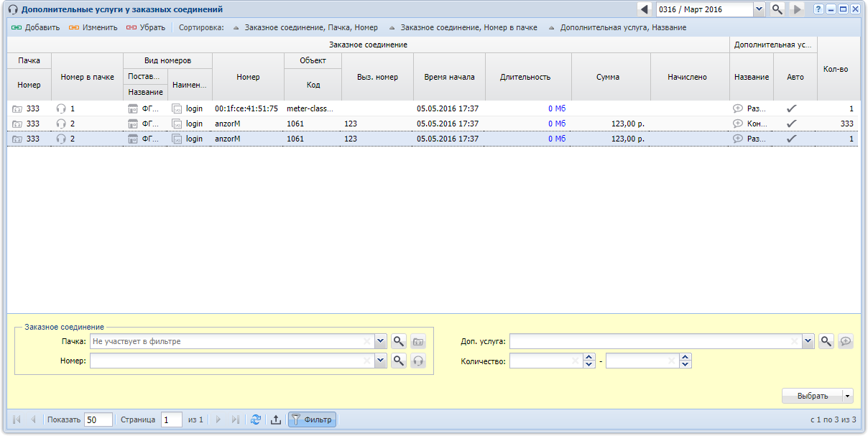868x436 pixels.
Task: Sort by Дополнительная услуга, Название
Action: point(617,27)
